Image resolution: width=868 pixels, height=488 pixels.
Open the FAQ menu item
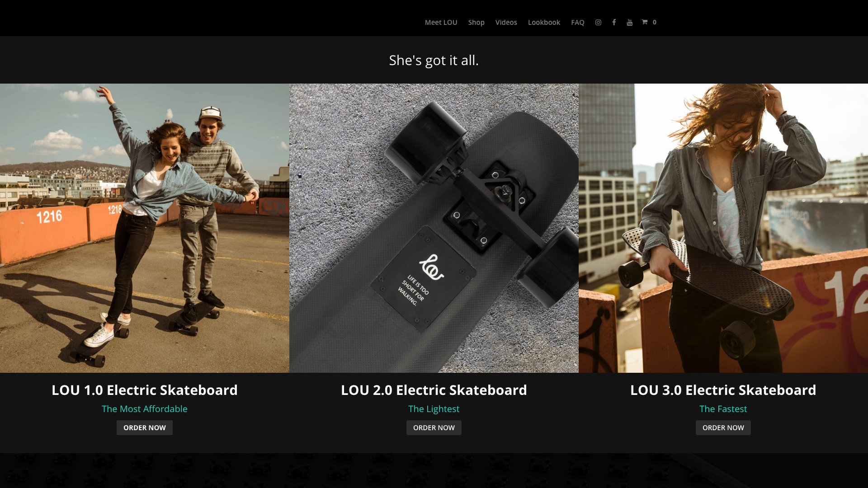point(577,22)
